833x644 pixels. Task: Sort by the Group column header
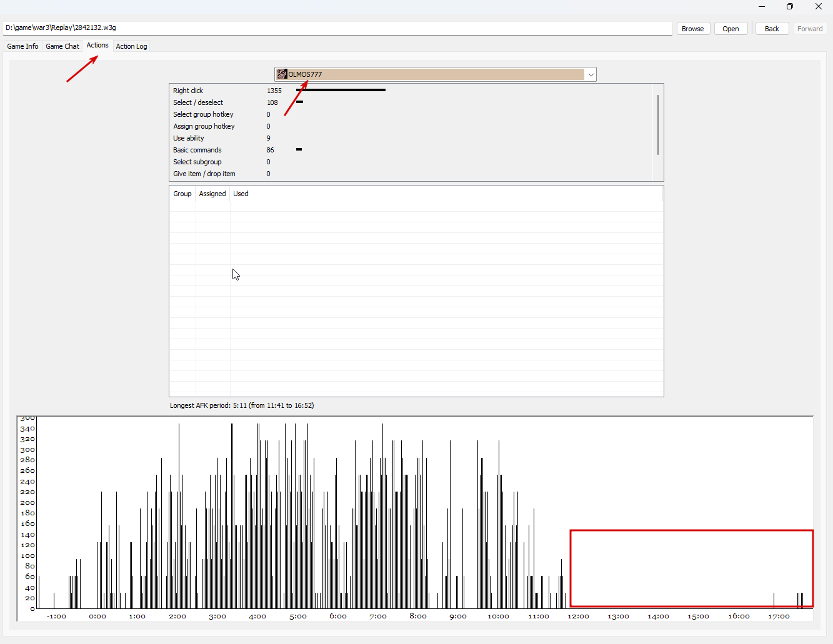(182, 194)
